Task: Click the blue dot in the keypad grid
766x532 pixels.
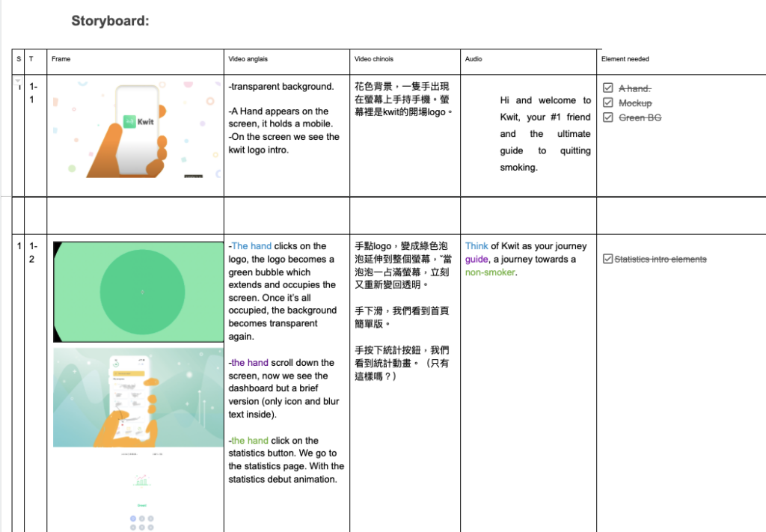Action: tap(133, 519)
